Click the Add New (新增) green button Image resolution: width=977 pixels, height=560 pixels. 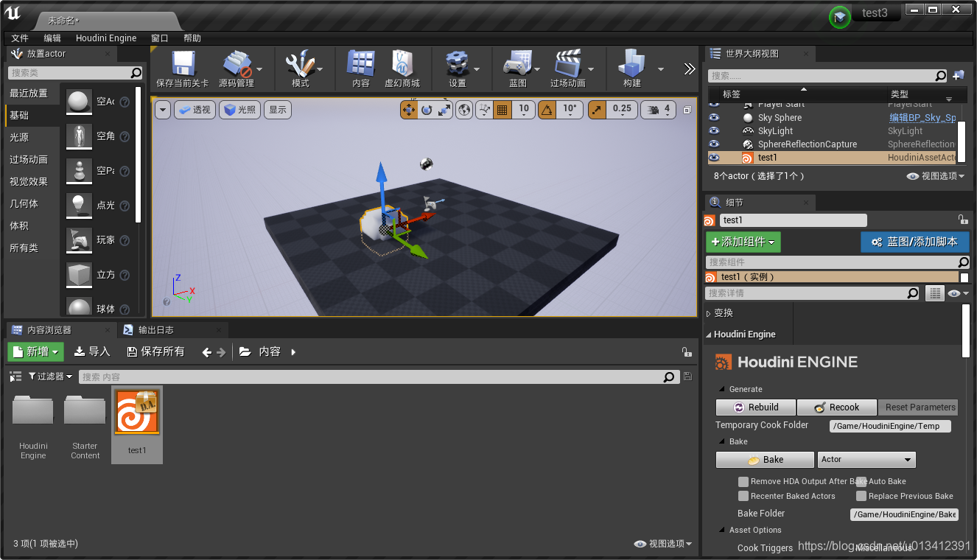(35, 352)
